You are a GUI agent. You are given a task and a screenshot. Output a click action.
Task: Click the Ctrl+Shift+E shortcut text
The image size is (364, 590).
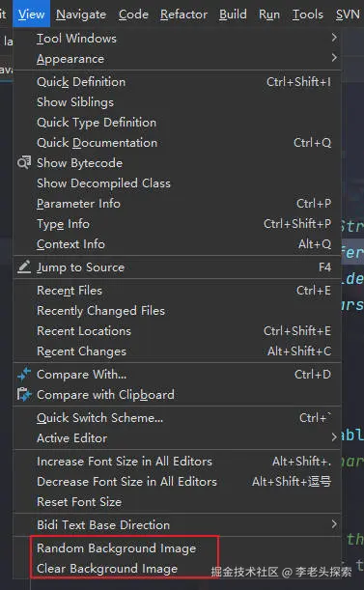click(x=297, y=331)
